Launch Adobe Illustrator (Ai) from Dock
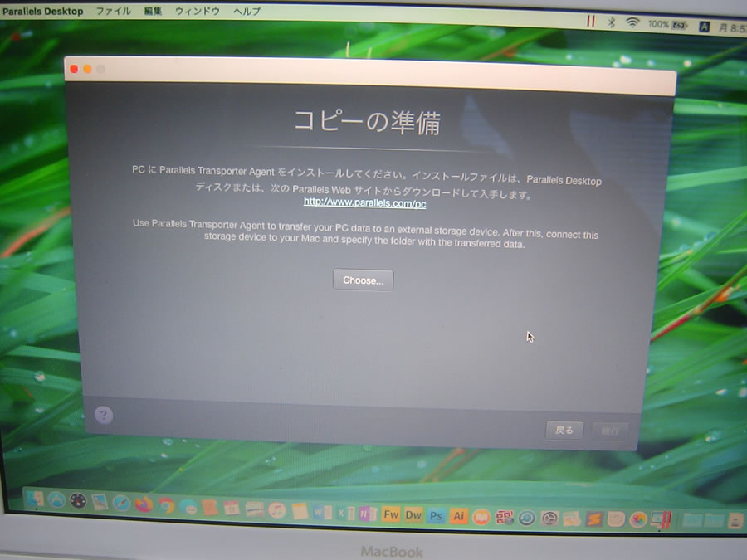Viewport: 747px width, 560px height. coord(458,516)
